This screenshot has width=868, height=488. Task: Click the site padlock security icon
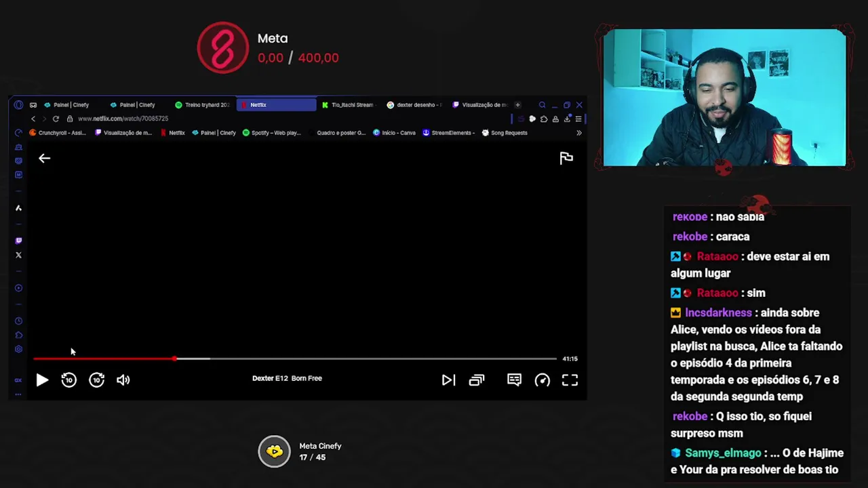pyautogui.click(x=70, y=119)
